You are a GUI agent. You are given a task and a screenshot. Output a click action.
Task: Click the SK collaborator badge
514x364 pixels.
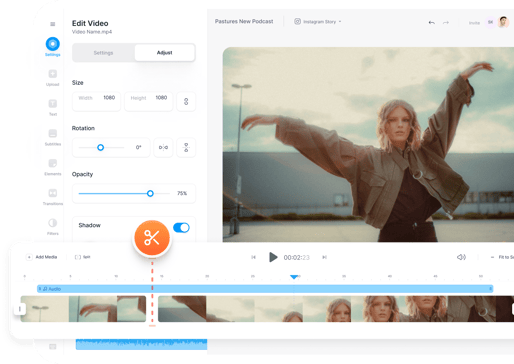(490, 22)
